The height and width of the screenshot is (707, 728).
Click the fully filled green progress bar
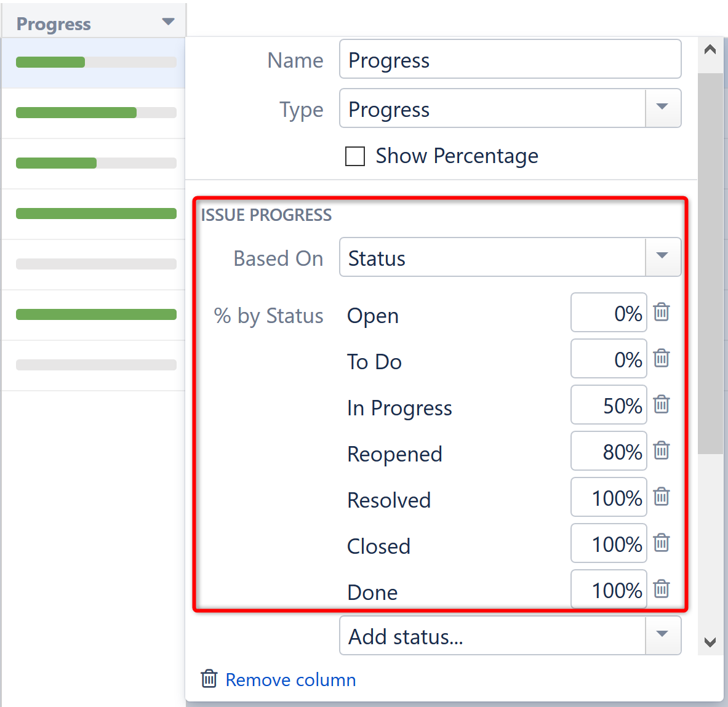(x=96, y=214)
